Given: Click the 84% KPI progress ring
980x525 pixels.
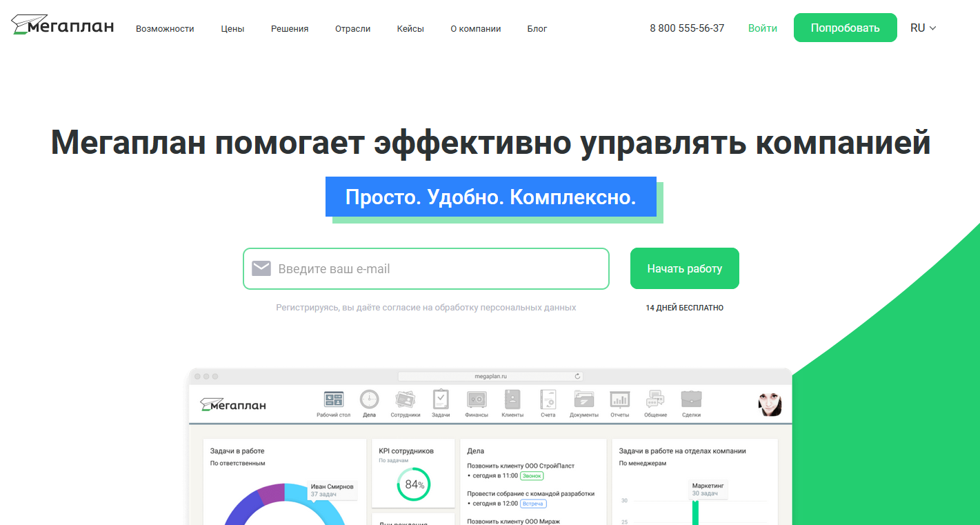Looking at the screenshot, I should pos(414,484).
